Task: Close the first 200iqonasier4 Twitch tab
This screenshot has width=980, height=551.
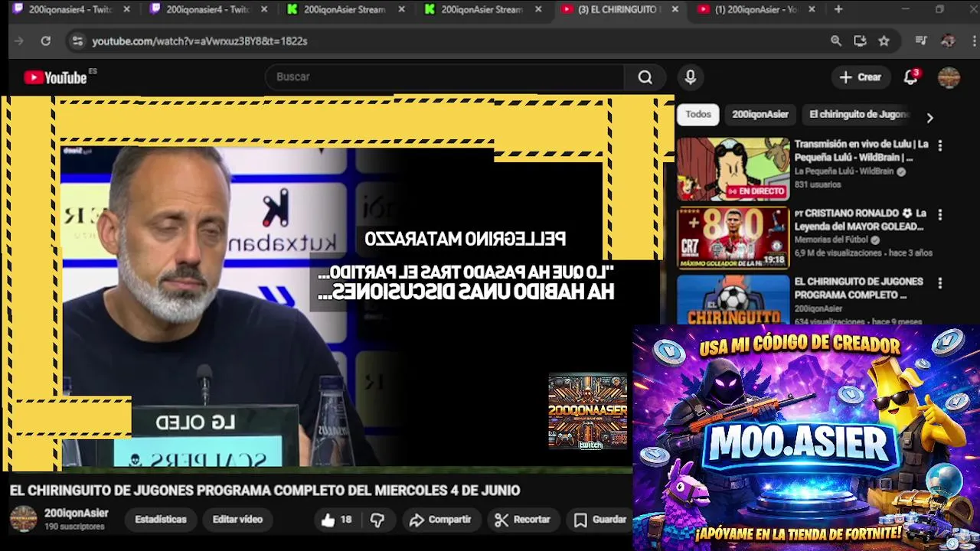Action: click(x=127, y=9)
